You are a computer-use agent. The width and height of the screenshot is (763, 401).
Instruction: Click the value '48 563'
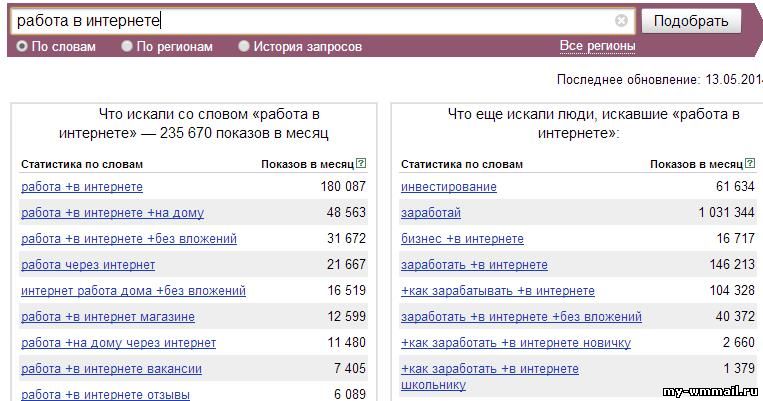pyautogui.click(x=346, y=213)
